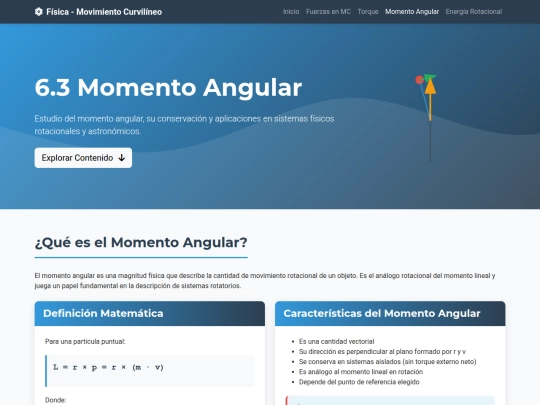Click bullet Es análogo al momento lineal

[x=361, y=372]
